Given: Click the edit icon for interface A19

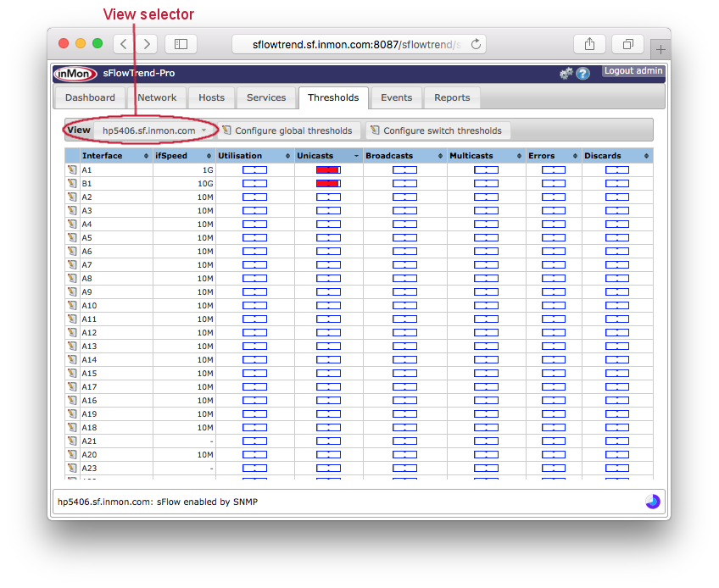Looking at the screenshot, I should point(72,413).
